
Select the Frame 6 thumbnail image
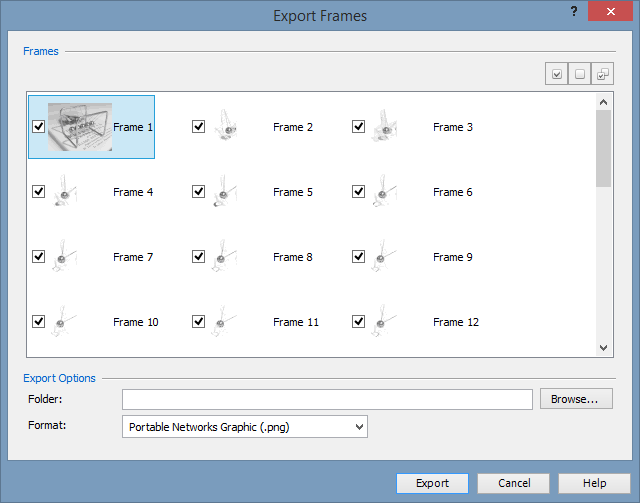click(x=384, y=191)
